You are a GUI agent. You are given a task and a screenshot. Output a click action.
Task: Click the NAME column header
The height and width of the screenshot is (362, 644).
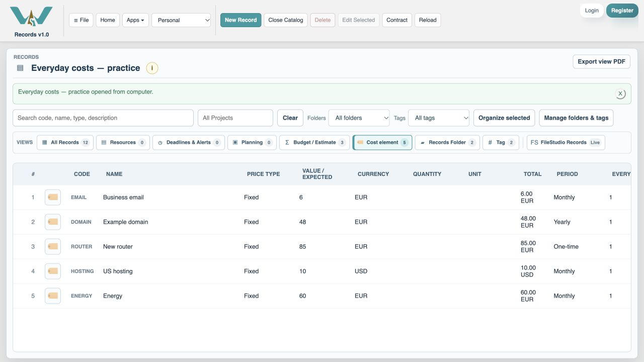pyautogui.click(x=114, y=174)
